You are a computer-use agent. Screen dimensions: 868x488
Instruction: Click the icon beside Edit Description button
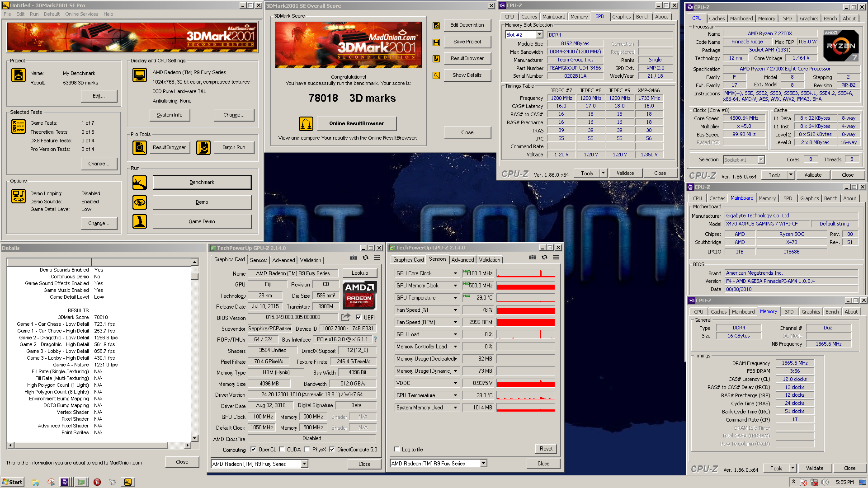click(x=436, y=26)
